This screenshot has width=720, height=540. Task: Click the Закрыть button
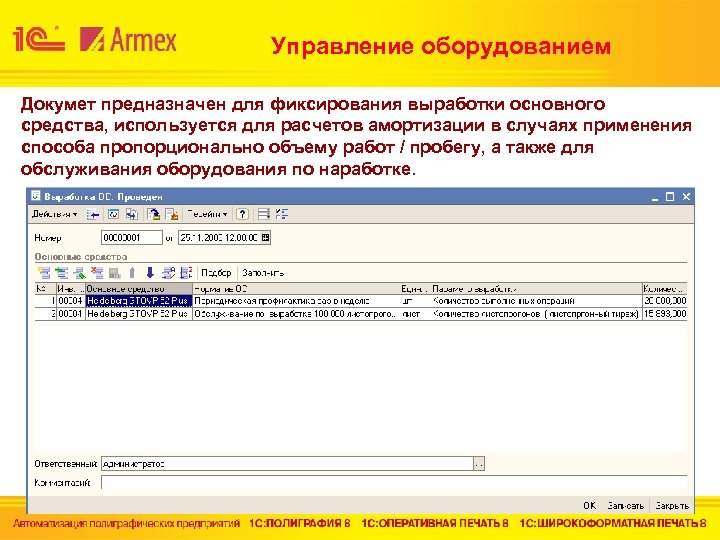point(672,506)
